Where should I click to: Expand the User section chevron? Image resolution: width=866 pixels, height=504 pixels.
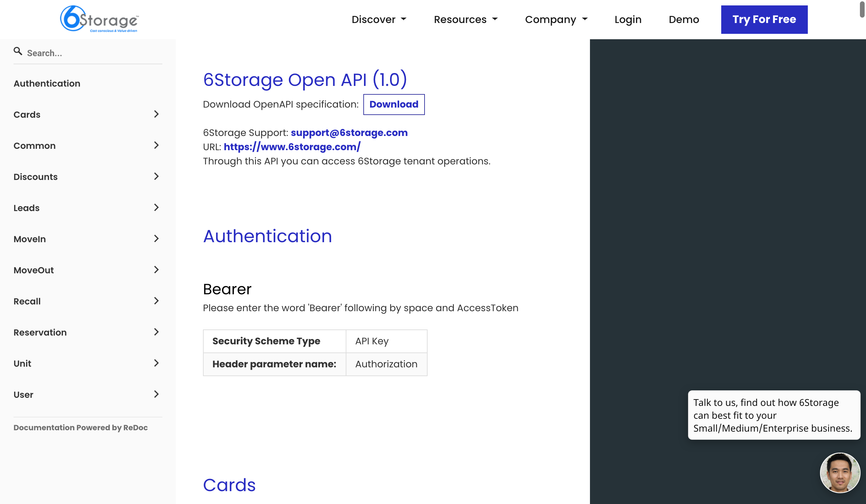(x=156, y=394)
